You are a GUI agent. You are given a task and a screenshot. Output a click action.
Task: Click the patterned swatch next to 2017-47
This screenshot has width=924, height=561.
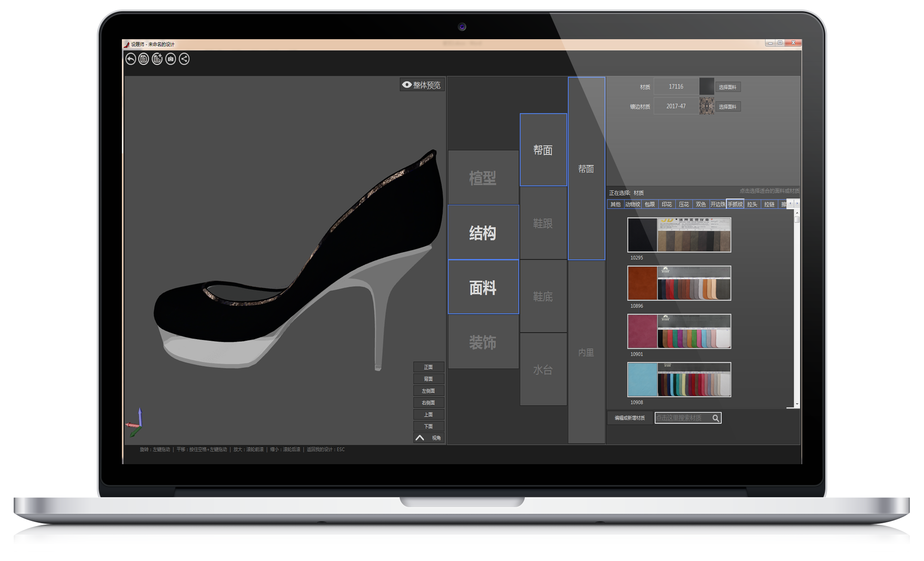706,106
